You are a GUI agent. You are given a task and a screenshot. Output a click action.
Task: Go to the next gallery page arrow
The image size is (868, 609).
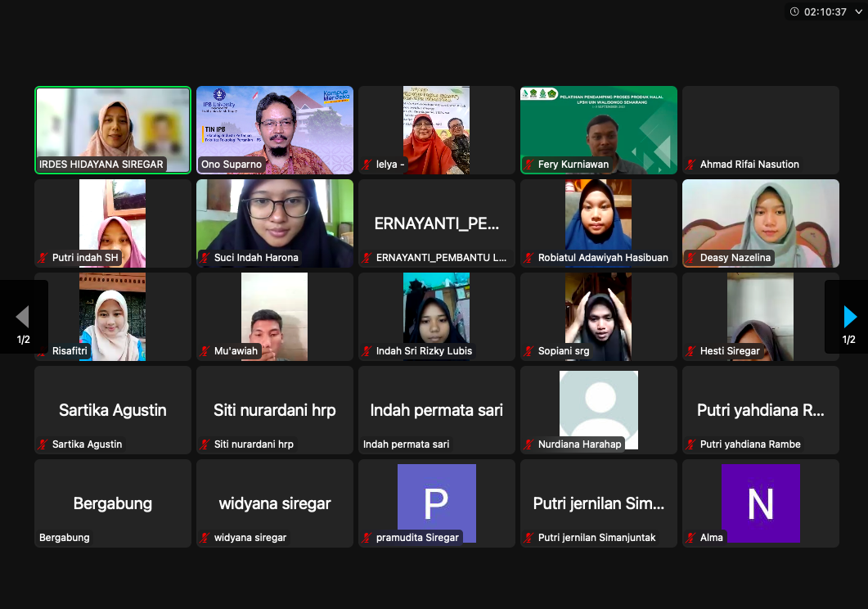point(850,317)
